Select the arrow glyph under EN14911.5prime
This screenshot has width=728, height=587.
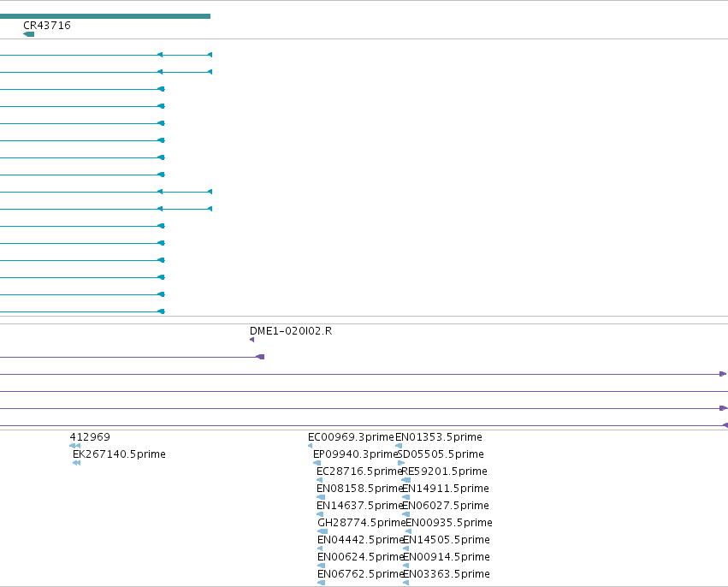click(405, 497)
